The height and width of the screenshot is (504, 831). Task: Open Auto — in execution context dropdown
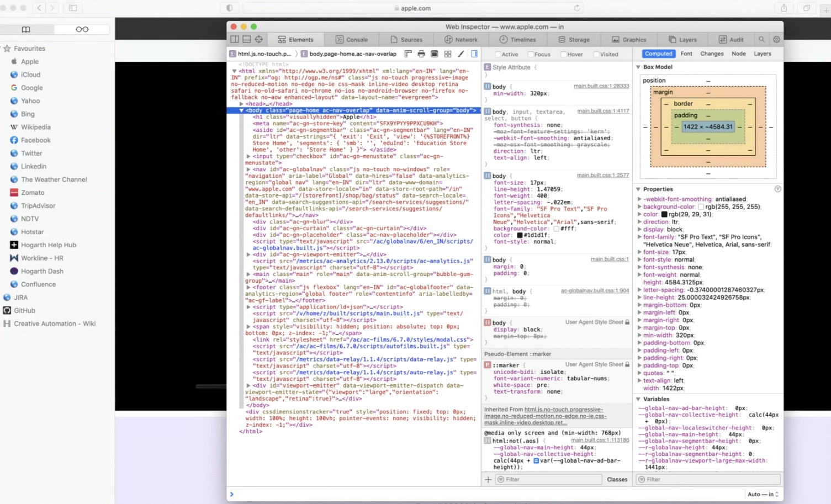pos(763,494)
